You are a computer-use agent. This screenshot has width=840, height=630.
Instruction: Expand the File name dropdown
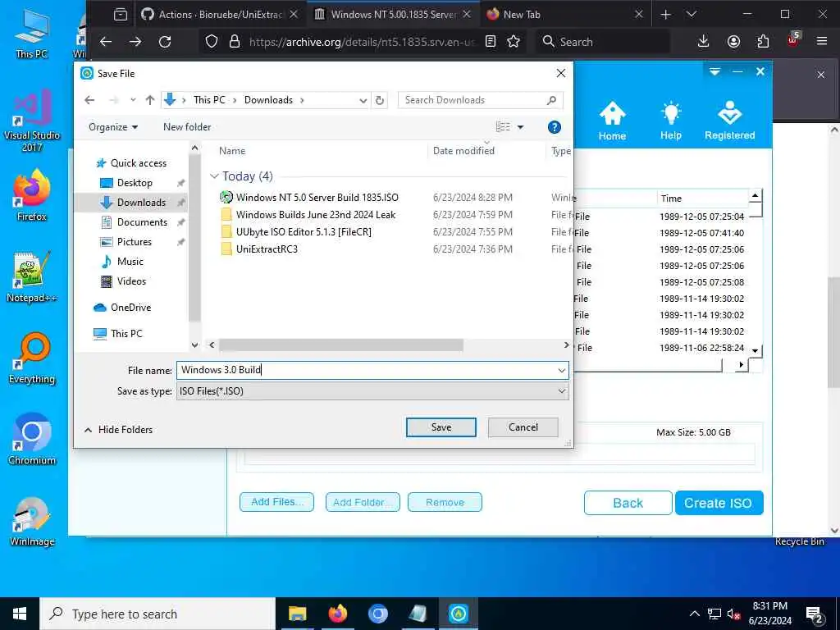(561, 370)
